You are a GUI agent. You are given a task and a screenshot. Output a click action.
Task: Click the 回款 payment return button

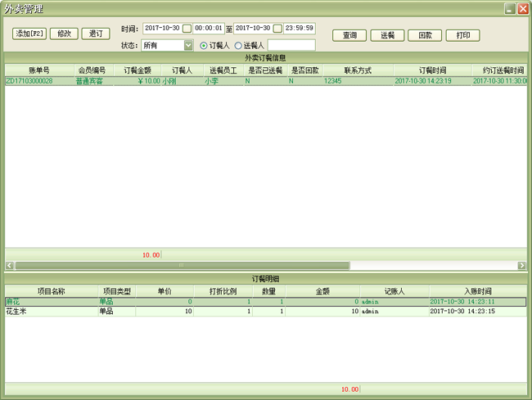pos(425,35)
